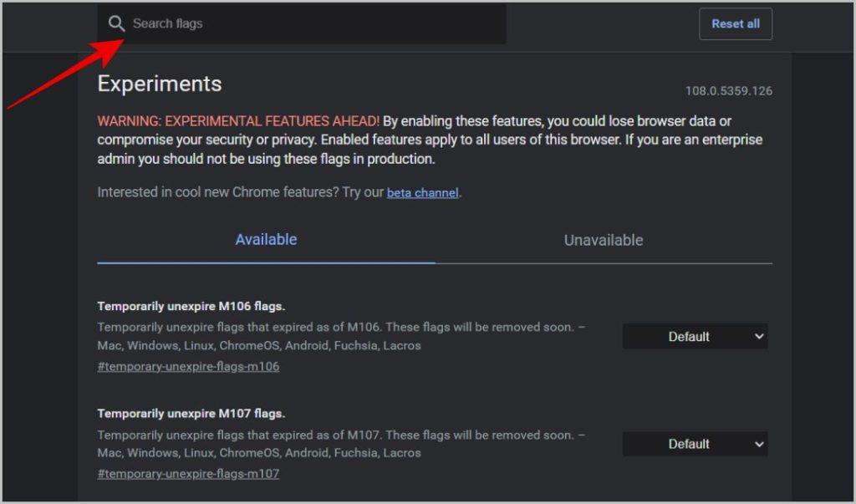
Task: Click the Temporarily unexpire M107 flags title
Action: (x=191, y=414)
